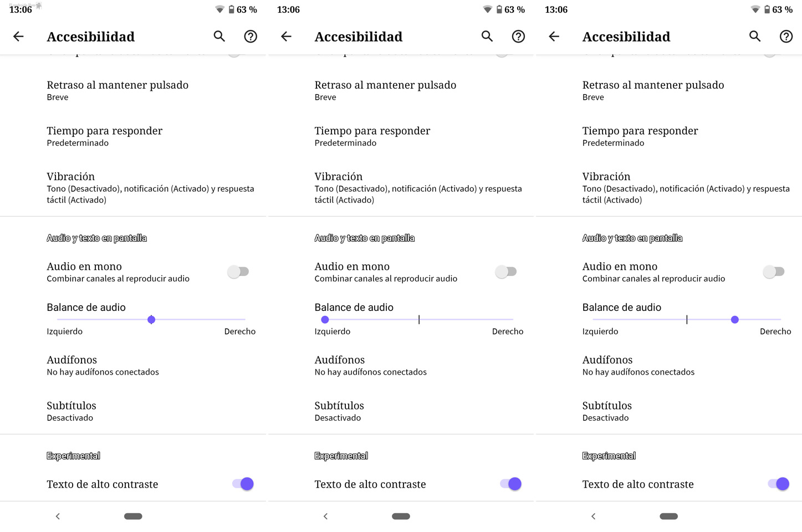
Task: Open Subtítulos in the left screen
Action: (71, 411)
